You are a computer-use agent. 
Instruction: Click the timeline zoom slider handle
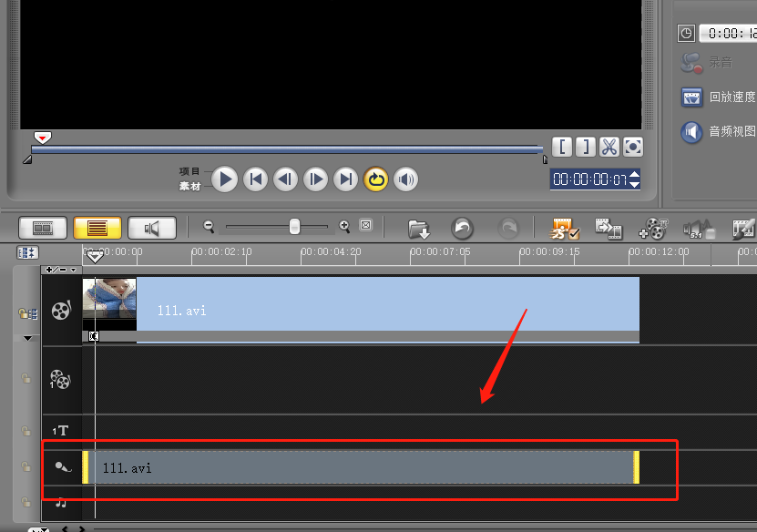(x=294, y=226)
